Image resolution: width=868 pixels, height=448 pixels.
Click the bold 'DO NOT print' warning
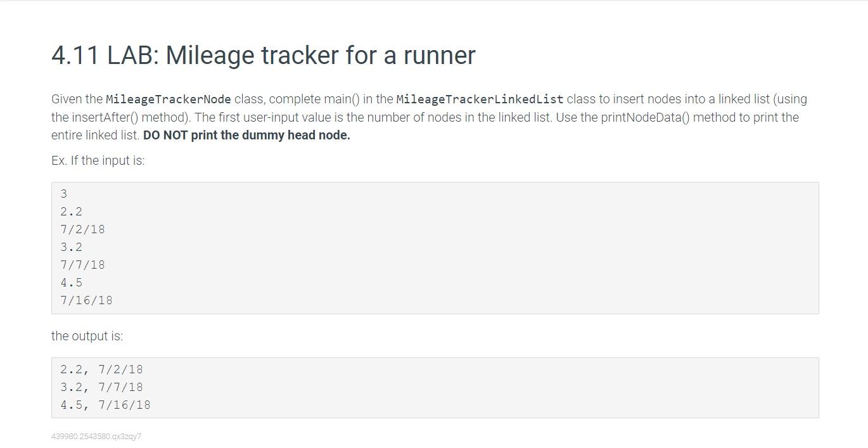[x=246, y=135]
